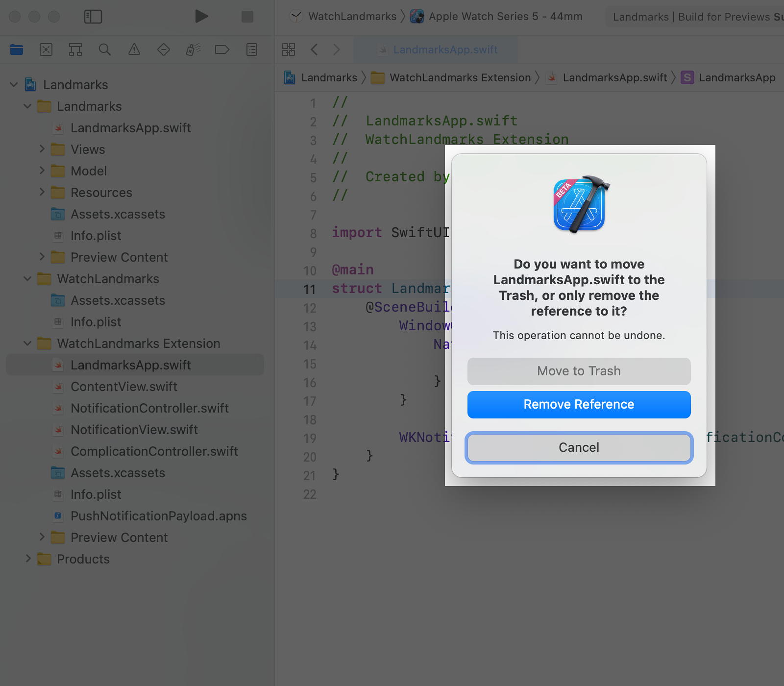This screenshot has height=686, width=784.
Task: Open the Breakpoint navigator icon
Action: (x=222, y=49)
